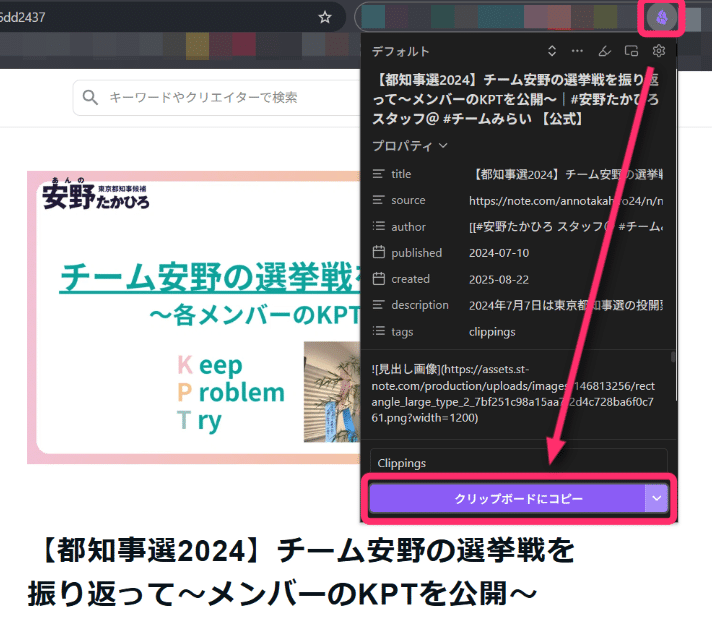The width and height of the screenshot is (712, 619).
Task: Edit the source URL property value
Action: click(566, 201)
